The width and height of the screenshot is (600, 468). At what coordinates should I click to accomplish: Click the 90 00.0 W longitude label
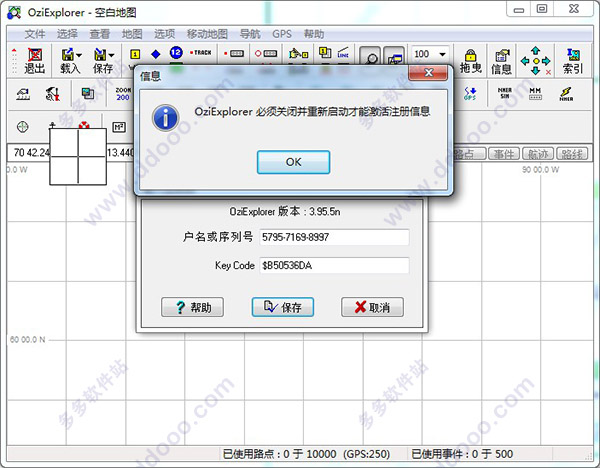540,170
